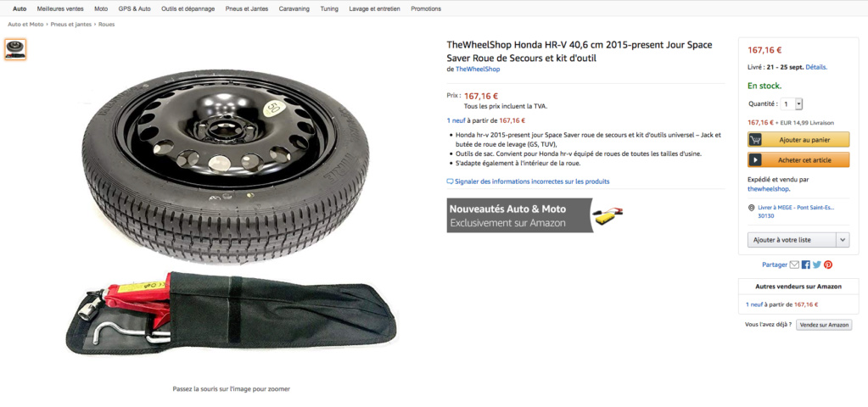The image size is (868, 407).
Task: Click the play arrow icon on Acheter cet article
Action: [x=755, y=159]
